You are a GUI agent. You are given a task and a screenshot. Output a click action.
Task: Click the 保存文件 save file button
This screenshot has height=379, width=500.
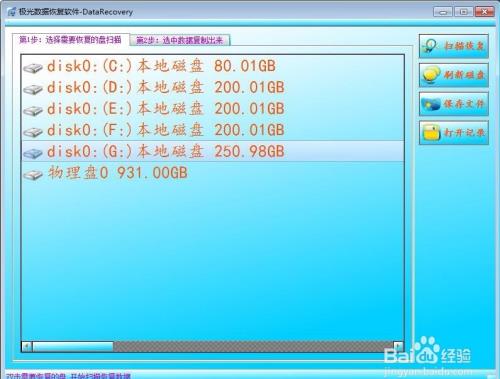tap(454, 104)
